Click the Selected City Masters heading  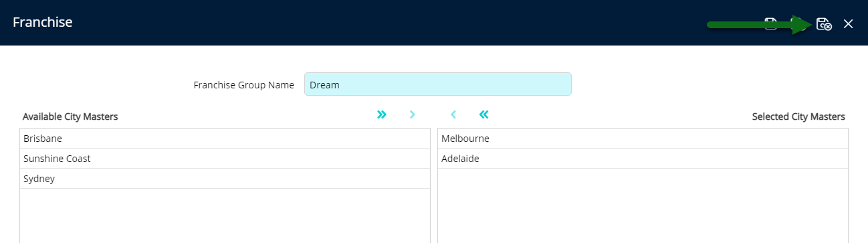tap(798, 116)
